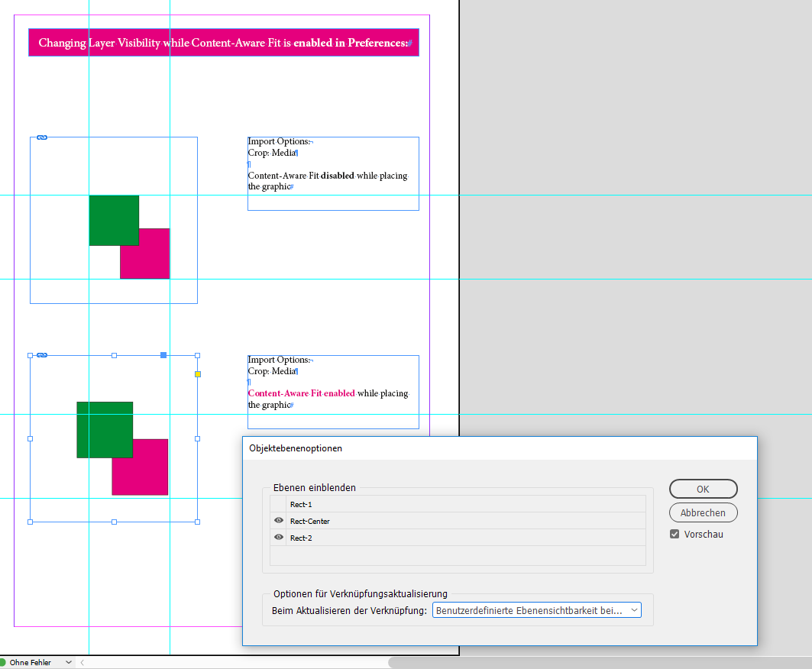Image resolution: width=812 pixels, height=669 pixels.
Task: Open the Beim Aktualisieren der Verknüpfung dropdown
Action: click(536, 610)
